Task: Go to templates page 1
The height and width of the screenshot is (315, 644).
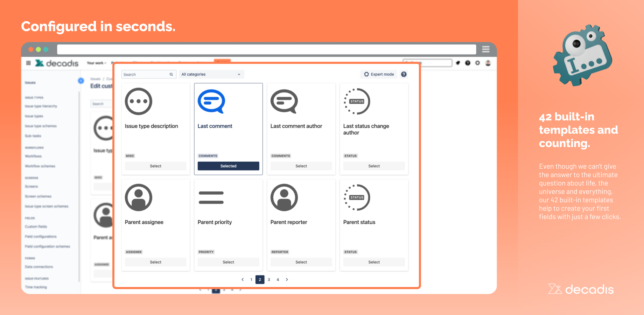Action: [251, 280]
